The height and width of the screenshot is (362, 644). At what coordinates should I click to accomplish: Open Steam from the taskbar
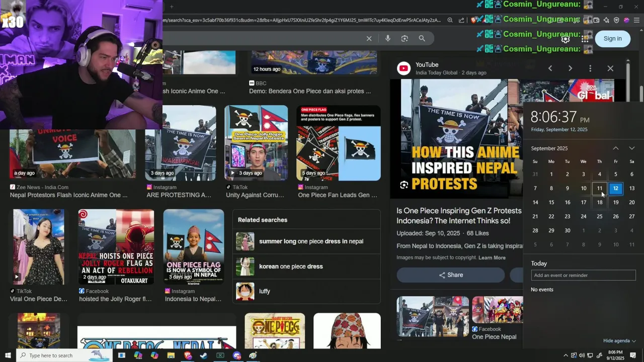pos(204,355)
